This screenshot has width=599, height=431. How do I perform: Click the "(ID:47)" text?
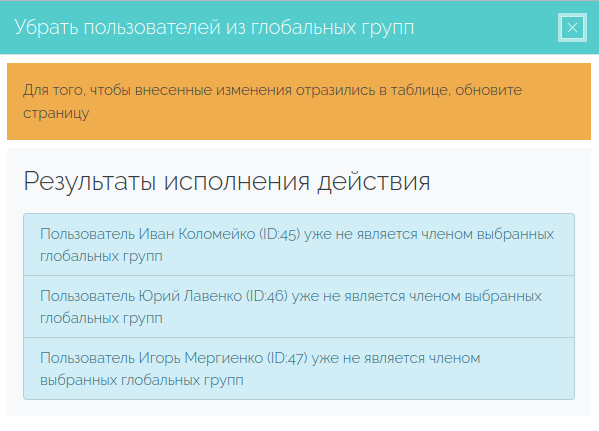tap(287, 358)
